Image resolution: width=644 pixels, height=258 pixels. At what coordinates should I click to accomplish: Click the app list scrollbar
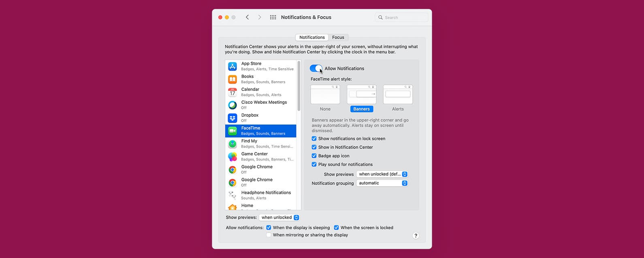[x=299, y=86]
